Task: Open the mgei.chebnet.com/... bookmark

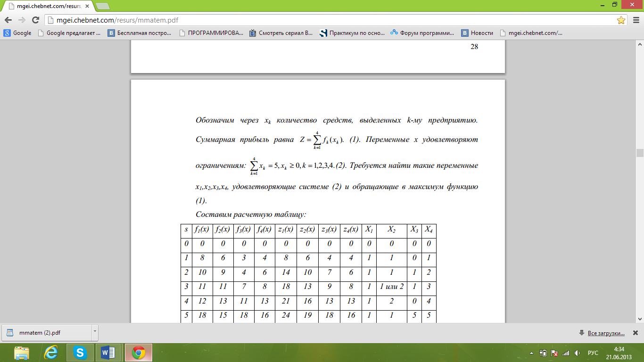Action: (x=531, y=33)
